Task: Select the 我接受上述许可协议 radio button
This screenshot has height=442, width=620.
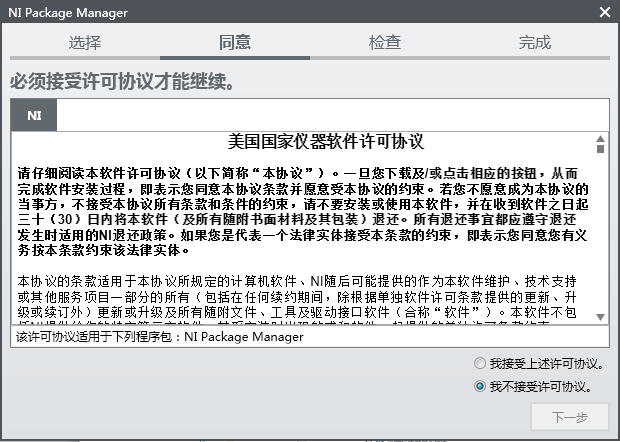Action: [x=480, y=363]
